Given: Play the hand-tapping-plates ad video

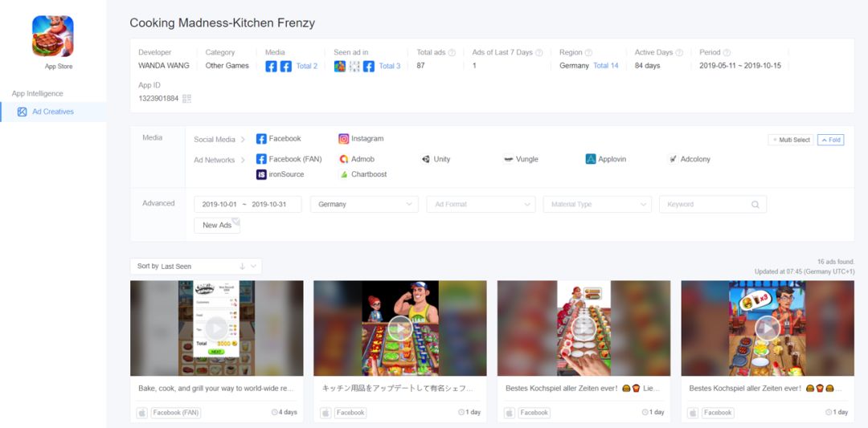Looking at the screenshot, I should point(583,328).
